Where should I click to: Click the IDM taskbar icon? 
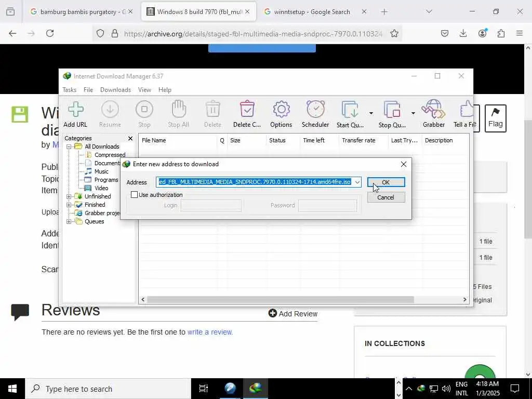pyautogui.click(x=256, y=389)
